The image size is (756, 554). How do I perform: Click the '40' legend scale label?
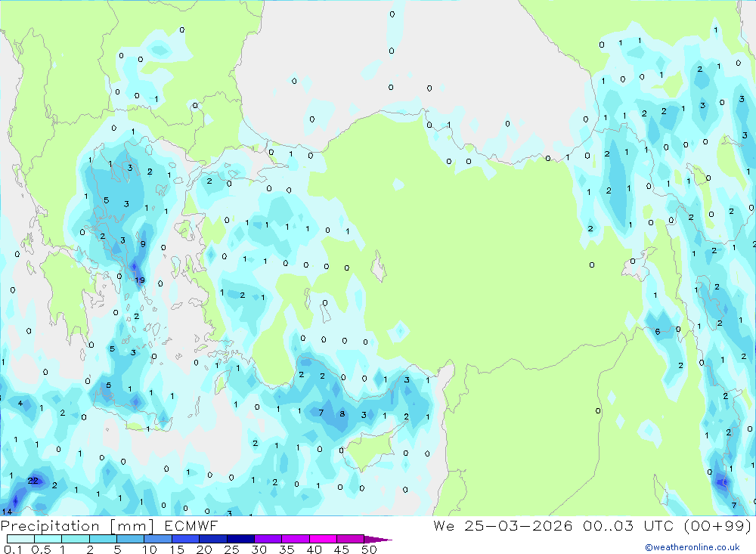314,549
